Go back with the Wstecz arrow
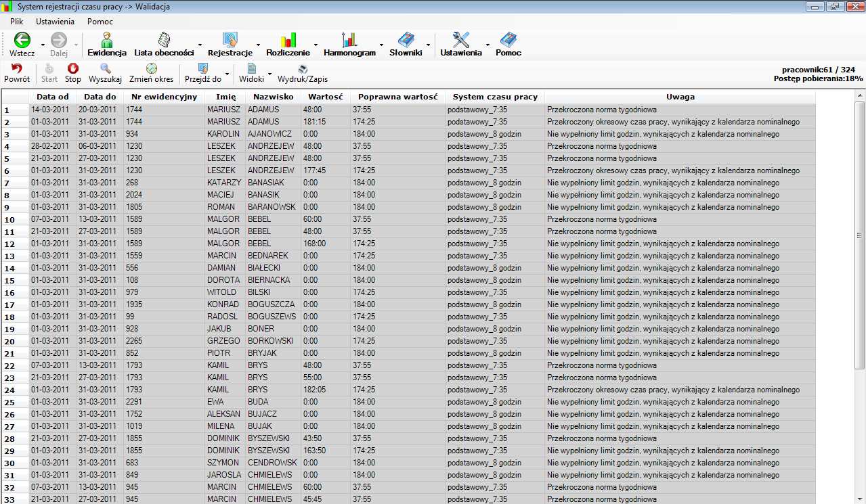This screenshot has height=504, width=866. pos(22,44)
